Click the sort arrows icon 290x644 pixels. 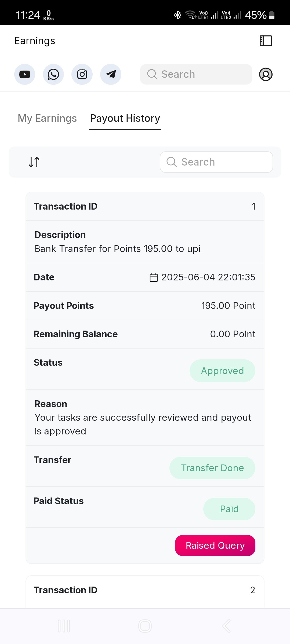(34, 162)
